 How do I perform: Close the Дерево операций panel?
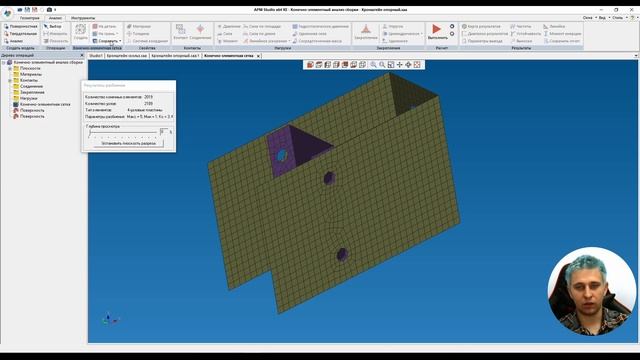(x=82, y=55)
